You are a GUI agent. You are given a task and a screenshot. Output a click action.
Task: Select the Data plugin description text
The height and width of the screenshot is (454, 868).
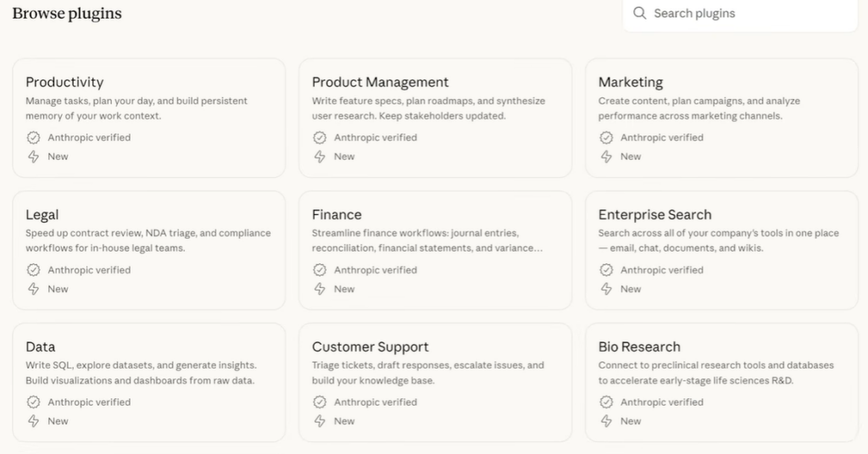[x=141, y=373]
